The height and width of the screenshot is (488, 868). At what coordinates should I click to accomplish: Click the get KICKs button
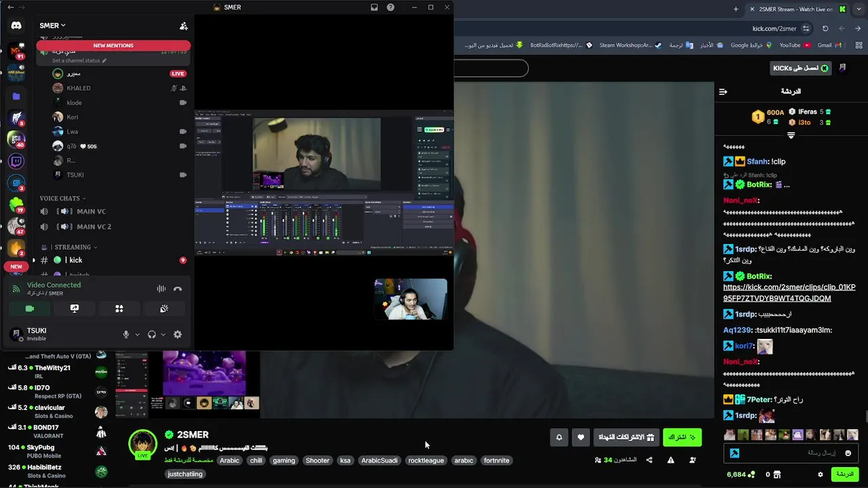(x=801, y=68)
